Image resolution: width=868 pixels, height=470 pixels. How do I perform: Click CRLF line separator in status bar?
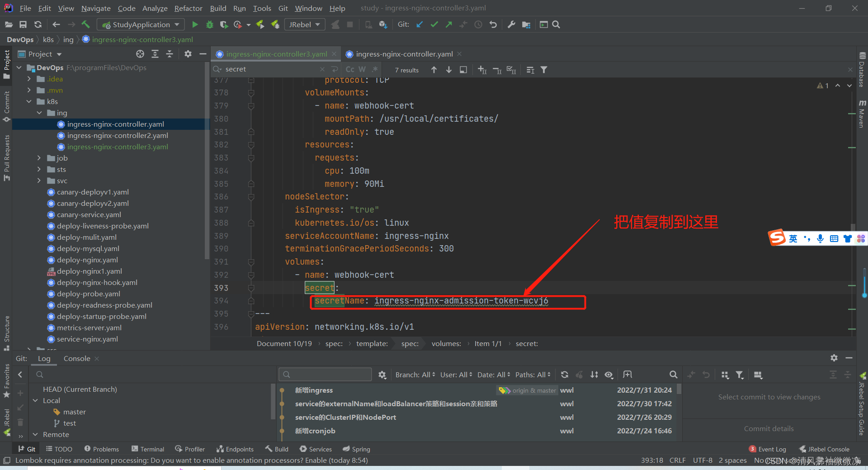(x=677, y=461)
